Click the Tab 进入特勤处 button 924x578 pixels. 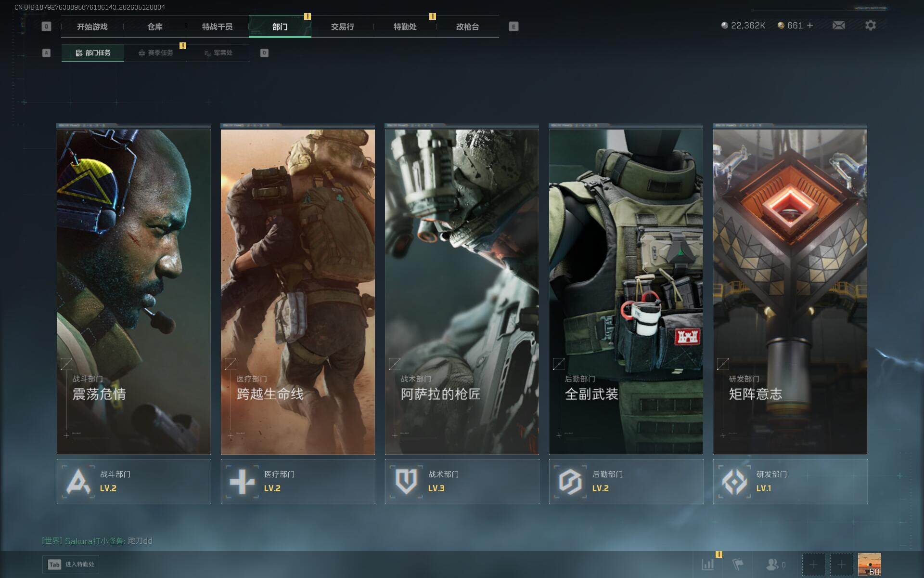(71, 565)
